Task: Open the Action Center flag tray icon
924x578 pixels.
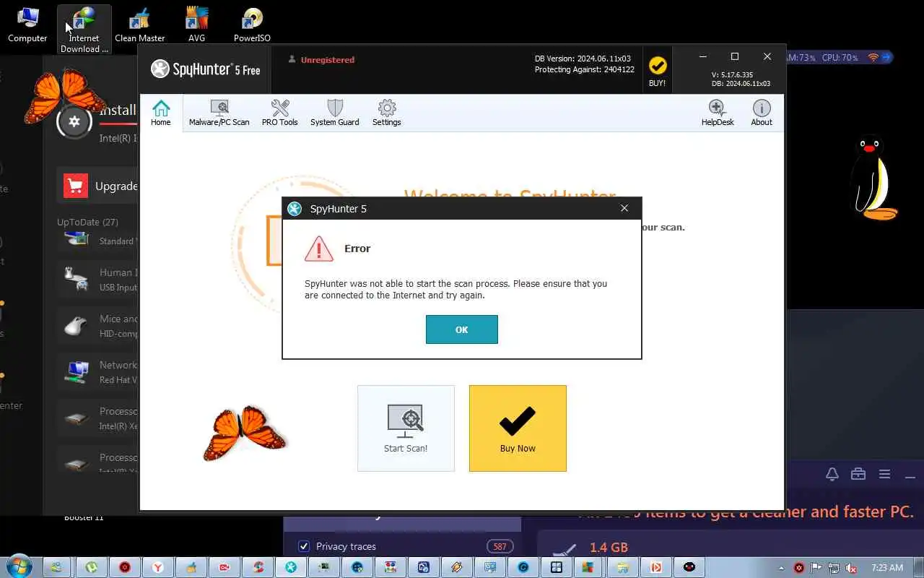Action: coord(816,568)
